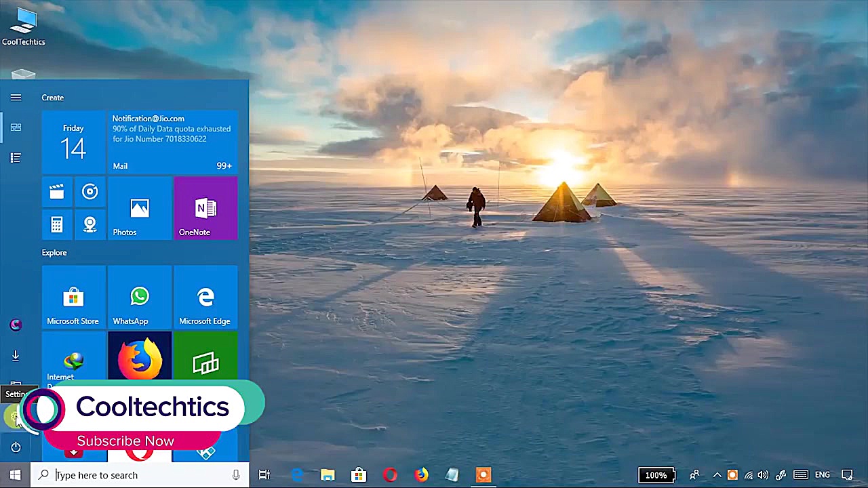
Task: Launch Movies & TV small tile
Action: (x=57, y=192)
